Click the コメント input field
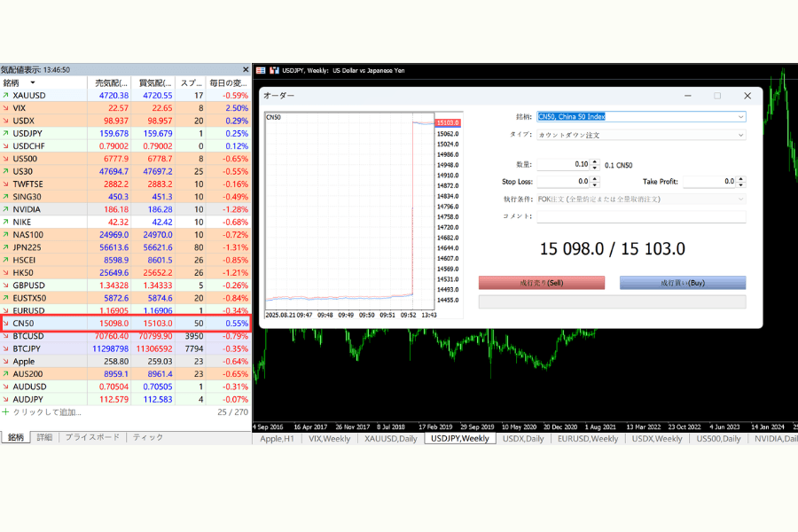The height and width of the screenshot is (532, 798). tap(641, 216)
